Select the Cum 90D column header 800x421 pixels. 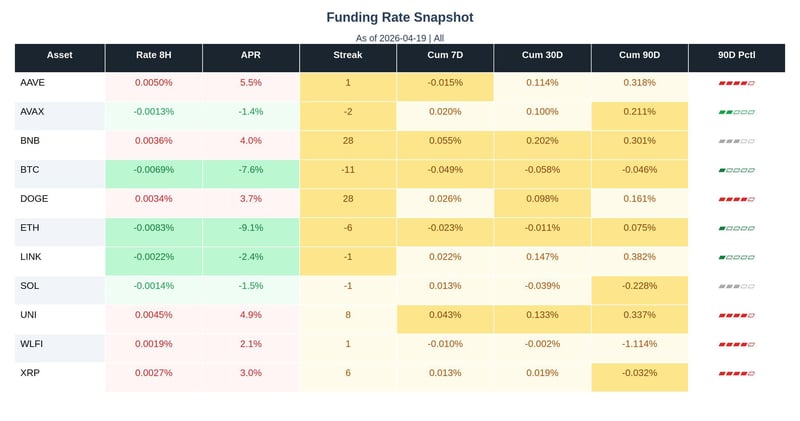coord(639,55)
